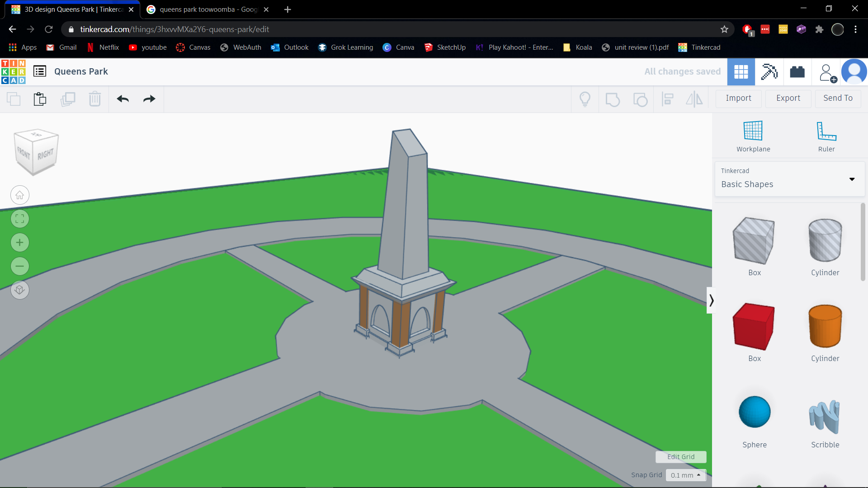Click the Tinkercad logo home icon

tap(13, 71)
